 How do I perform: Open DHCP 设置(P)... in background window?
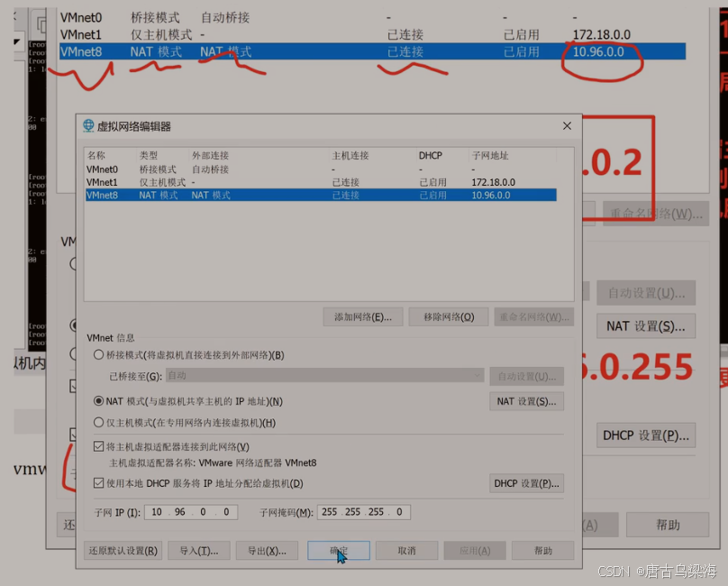pos(646,435)
